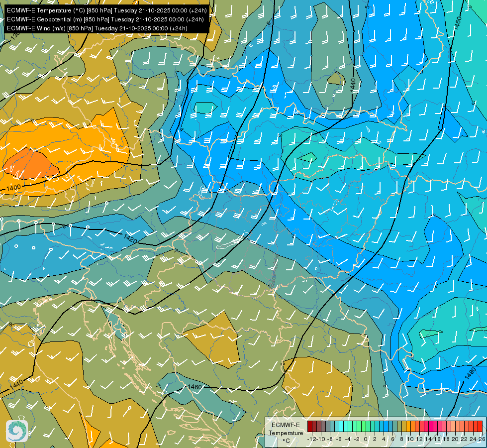Image resolution: width=487 pixels, height=448 pixels.
Task: Click the vertical 1440 contour label in upper map
Action: (353, 85)
